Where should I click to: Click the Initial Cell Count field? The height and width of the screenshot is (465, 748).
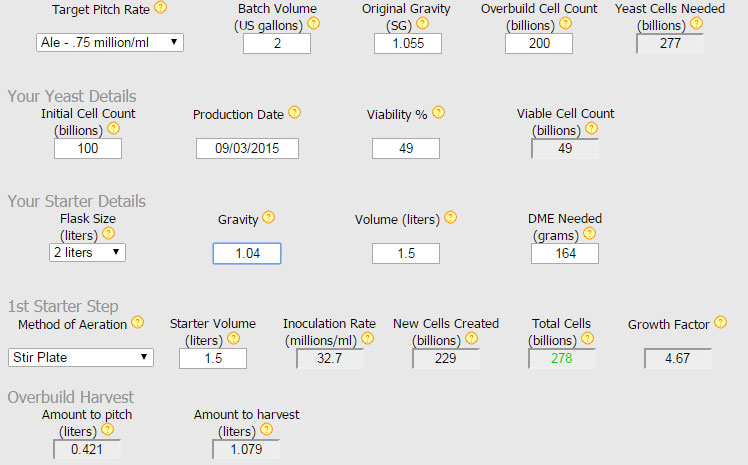pyautogui.click(x=88, y=148)
